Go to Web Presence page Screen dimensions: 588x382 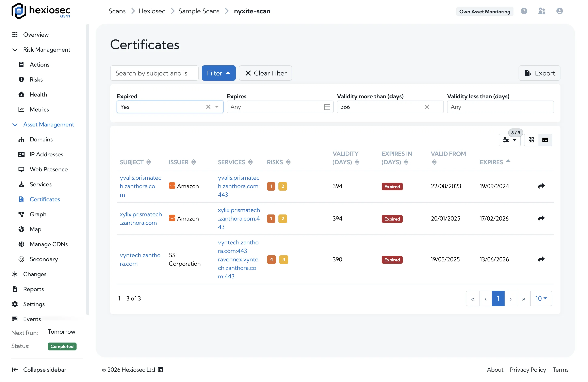click(x=48, y=169)
